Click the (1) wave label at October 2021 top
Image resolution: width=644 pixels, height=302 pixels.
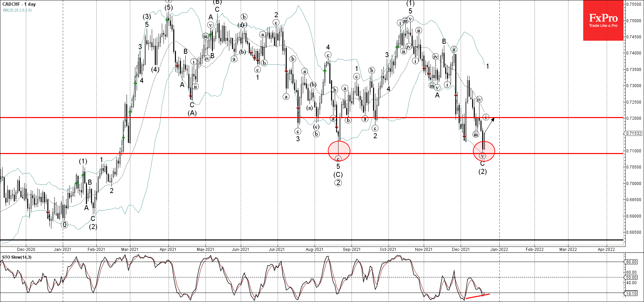(410, 3)
